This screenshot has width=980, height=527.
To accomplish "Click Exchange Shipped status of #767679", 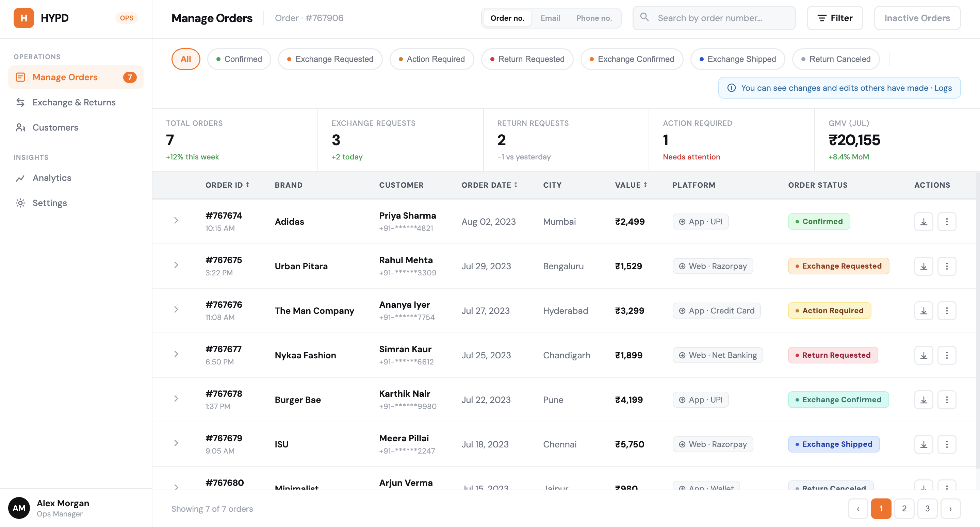I will [834, 444].
